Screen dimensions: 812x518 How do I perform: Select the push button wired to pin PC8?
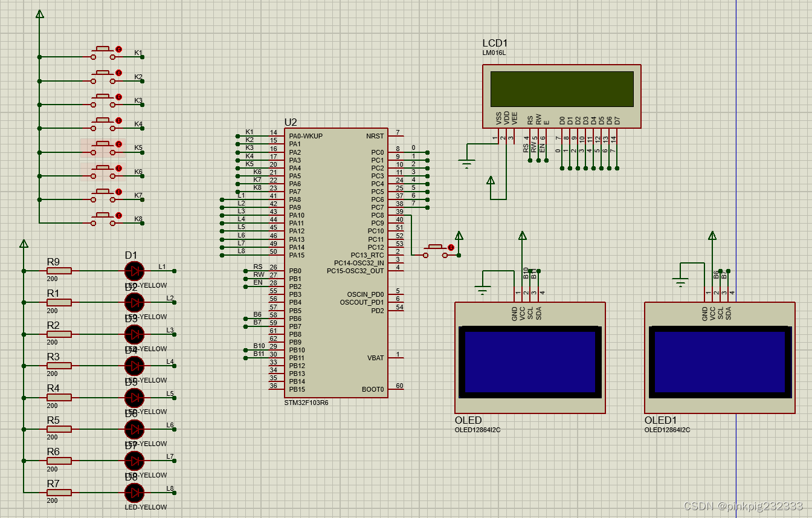pos(436,251)
